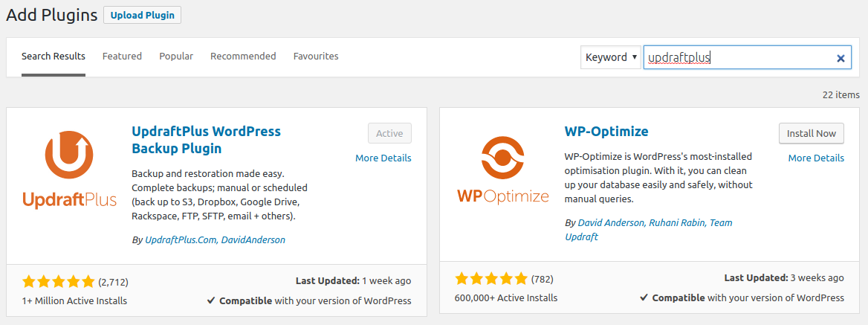Open the Keyword search type dropdown
This screenshot has width=868, height=325.
pos(611,57)
